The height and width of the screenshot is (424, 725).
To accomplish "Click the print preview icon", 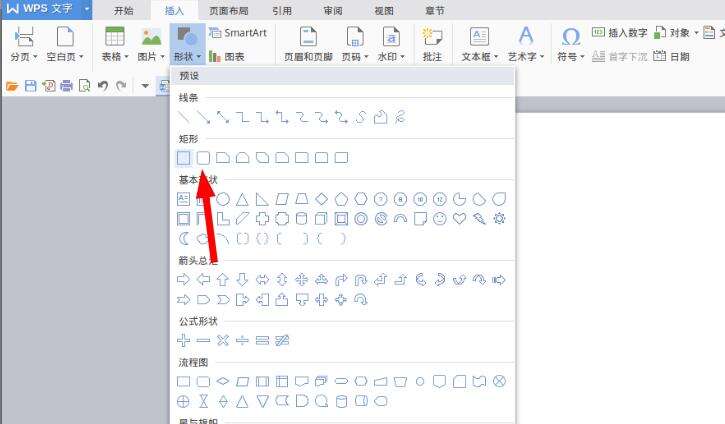I will (85, 86).
